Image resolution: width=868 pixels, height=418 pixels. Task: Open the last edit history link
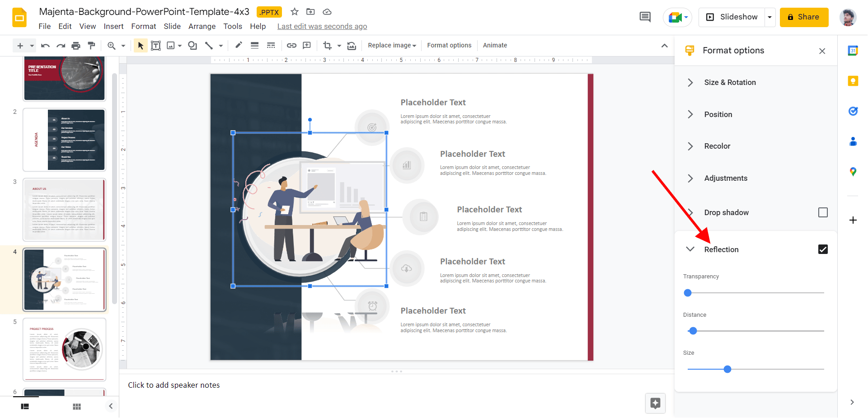[x=322, y=26]
